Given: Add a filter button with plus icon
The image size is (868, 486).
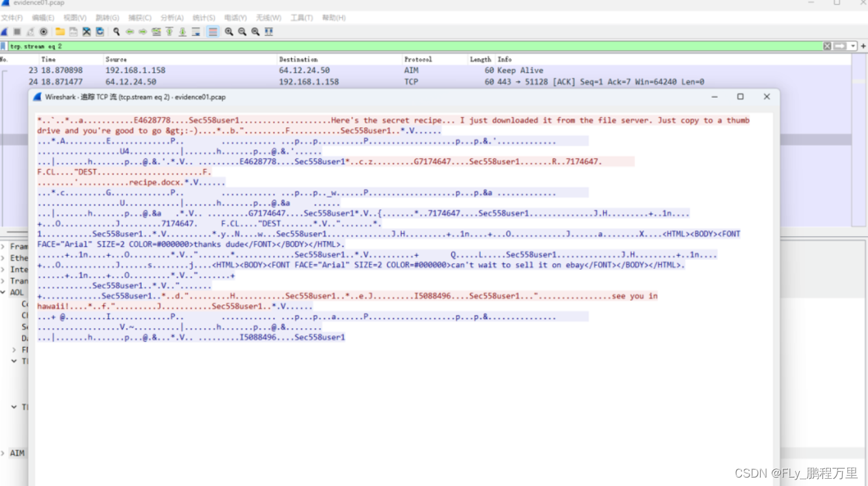Looking at the screenshot, I should pyautogui.click(x=863, y=46).
